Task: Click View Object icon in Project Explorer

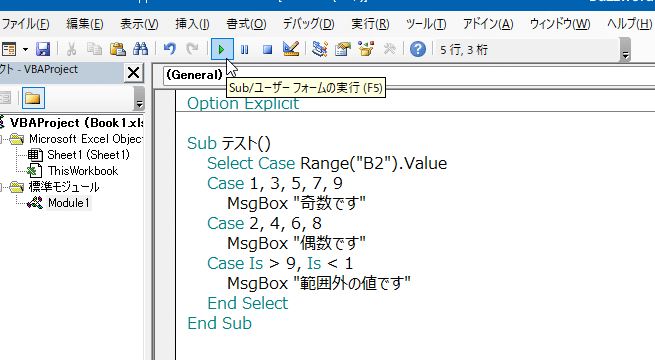Action: pos(5,99)
